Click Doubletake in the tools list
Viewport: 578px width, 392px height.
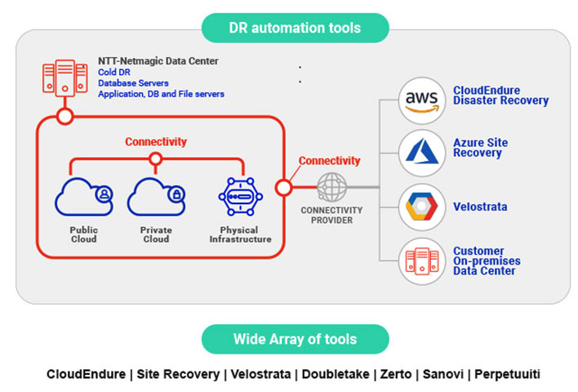tap(336, 374)
